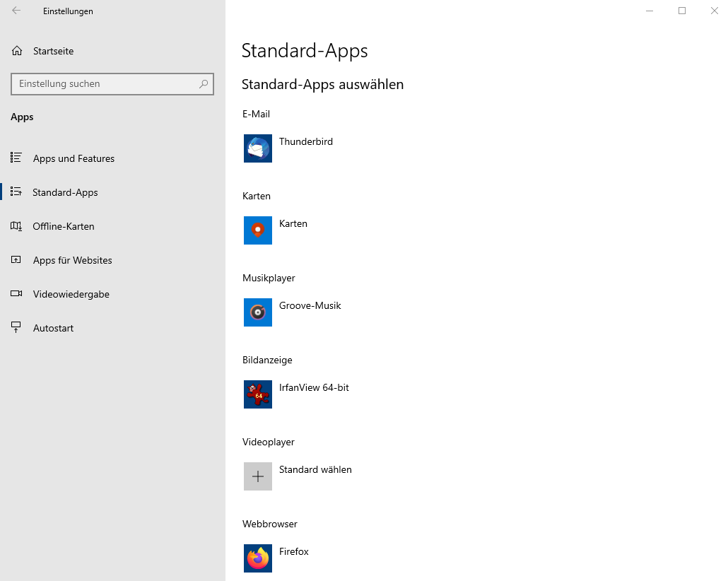
Task: Click the Standard-Apps page heading
Action: pyautogui.click(x=305, y=51)
